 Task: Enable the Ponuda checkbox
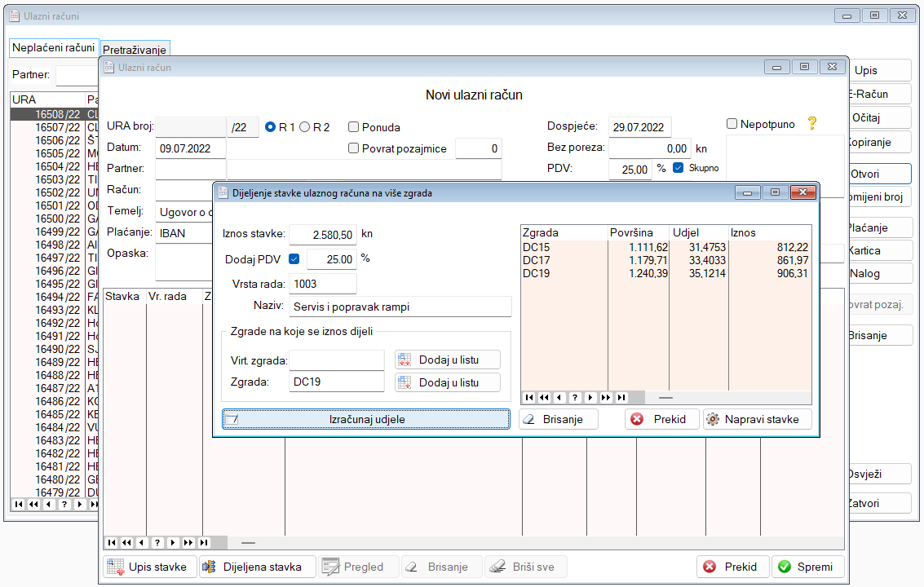[x=354, y=127]
